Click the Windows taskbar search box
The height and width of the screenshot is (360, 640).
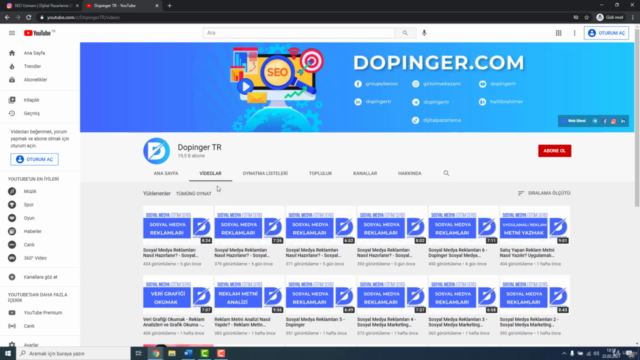tap(73, 353)
